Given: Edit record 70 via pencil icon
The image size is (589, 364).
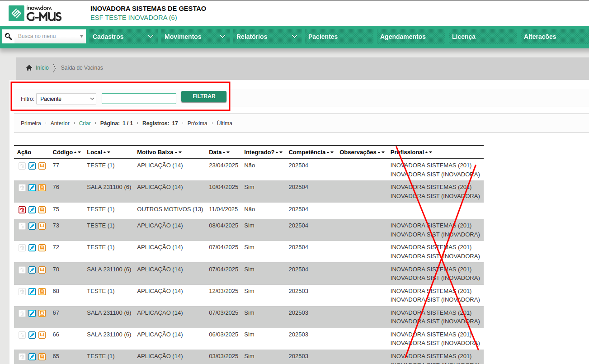Looking at the screenshot, I should tap(32, 270).
